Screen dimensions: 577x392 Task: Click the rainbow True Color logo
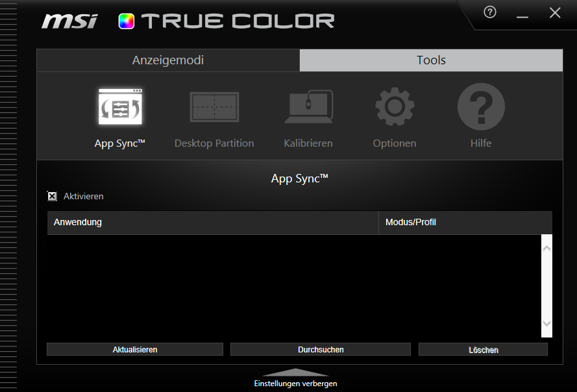126,21
